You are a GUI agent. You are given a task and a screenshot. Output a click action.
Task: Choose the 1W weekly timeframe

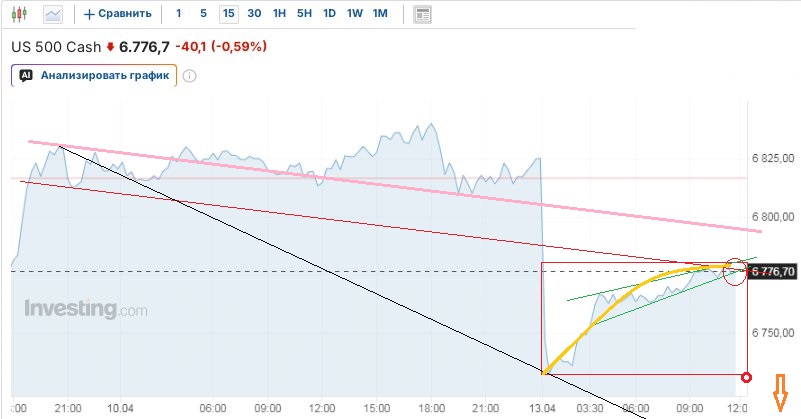[x=354, y=14]
